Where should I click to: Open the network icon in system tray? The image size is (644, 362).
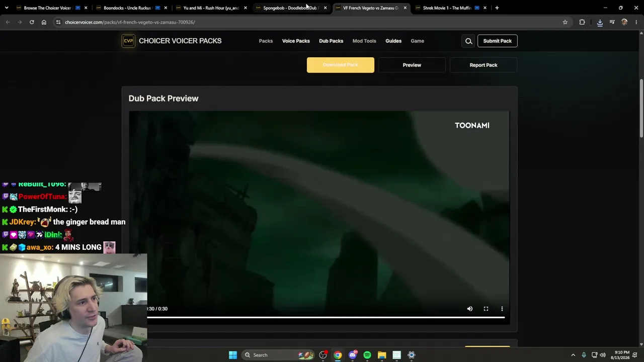(594, 355)
